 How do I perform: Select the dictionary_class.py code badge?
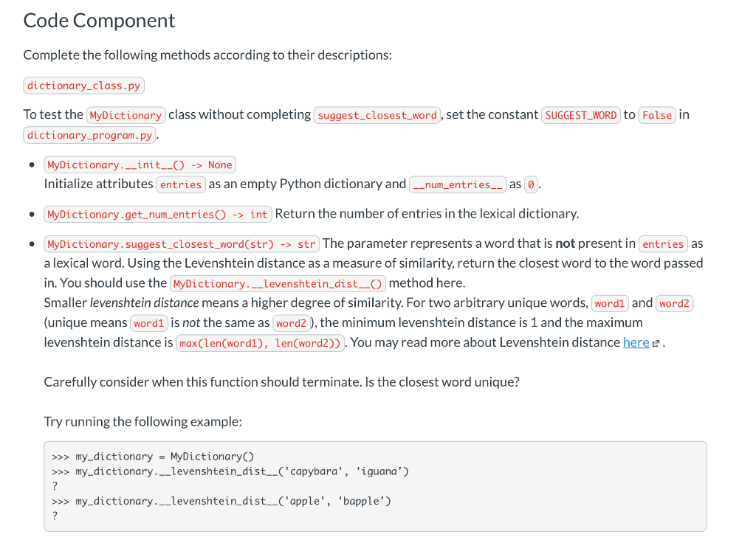[83, 85]
